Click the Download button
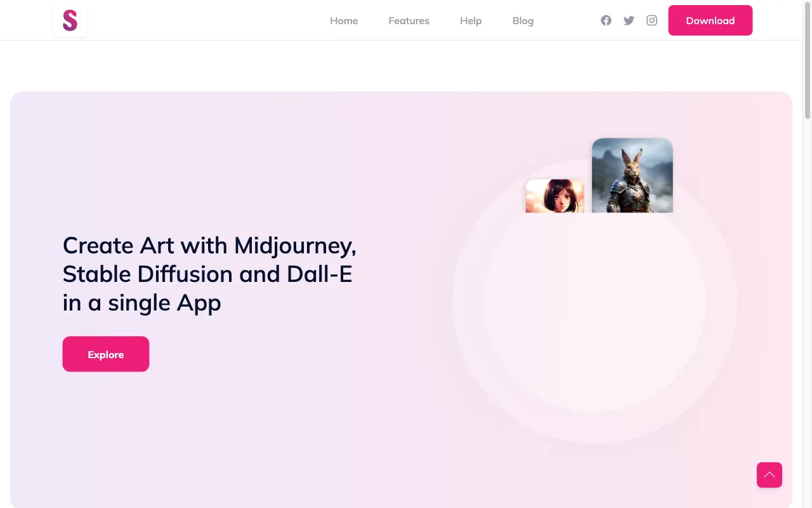Screen dimensions: 812x508 click(x=710, y=20)
